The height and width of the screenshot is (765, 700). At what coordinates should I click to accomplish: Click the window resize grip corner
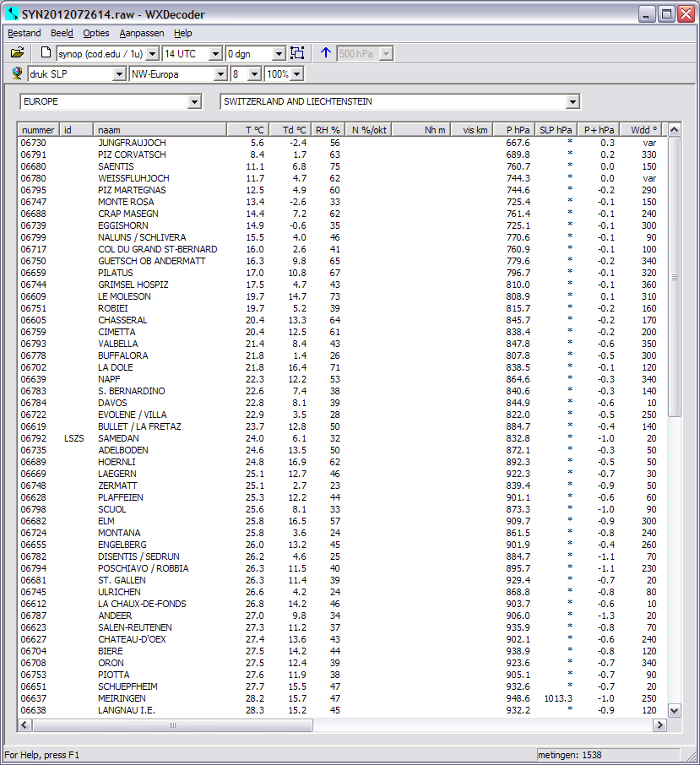[692, 757]
